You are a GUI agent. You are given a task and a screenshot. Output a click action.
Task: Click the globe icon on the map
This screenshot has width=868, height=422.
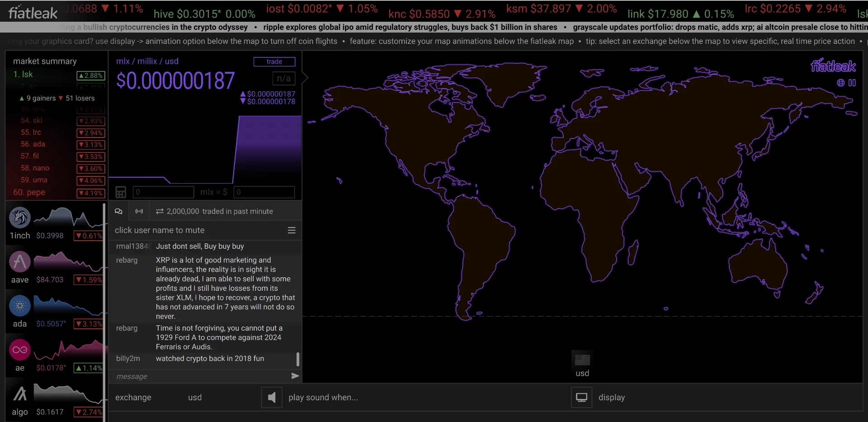(840, 83)
